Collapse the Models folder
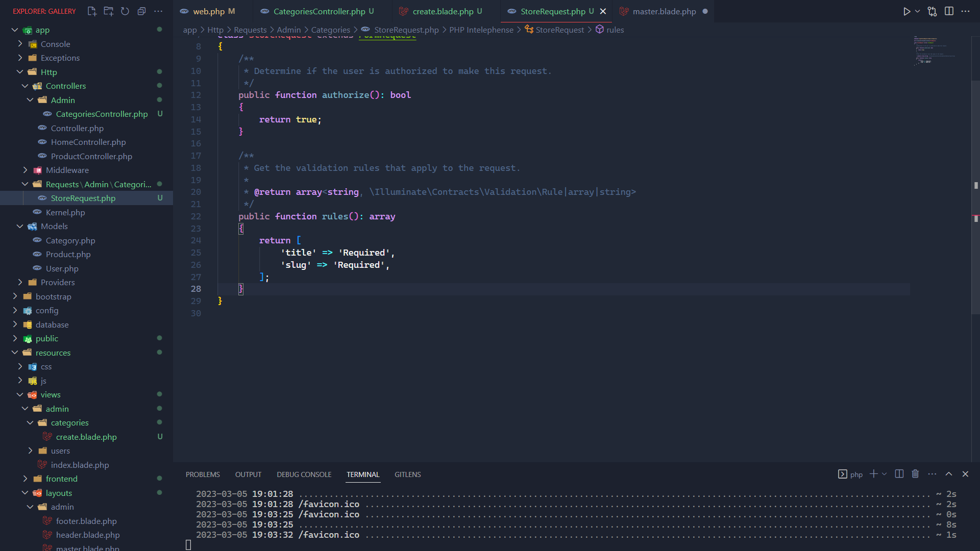 [x=20, y=226]
